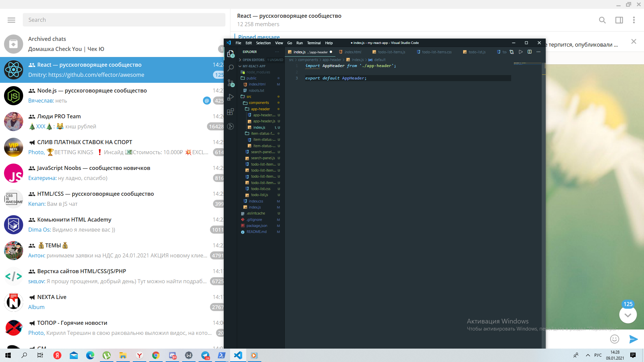644x362 pixels.
Task: Open the editor More Actions ellipsis menu
Action: pos(538,52)
